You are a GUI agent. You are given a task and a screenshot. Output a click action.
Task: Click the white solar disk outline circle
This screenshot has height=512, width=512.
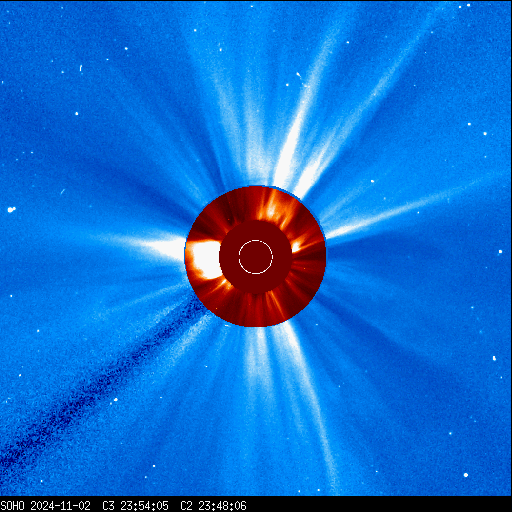coord(256,257)
